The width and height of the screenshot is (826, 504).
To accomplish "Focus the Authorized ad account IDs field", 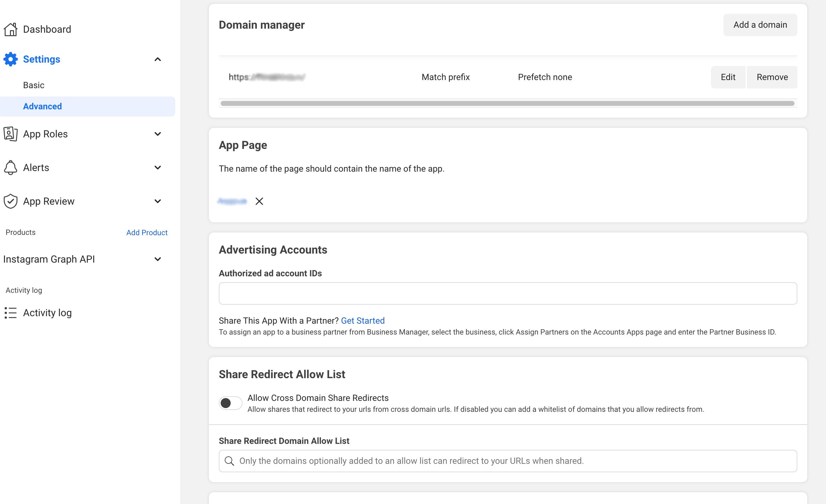I will 508,293.
